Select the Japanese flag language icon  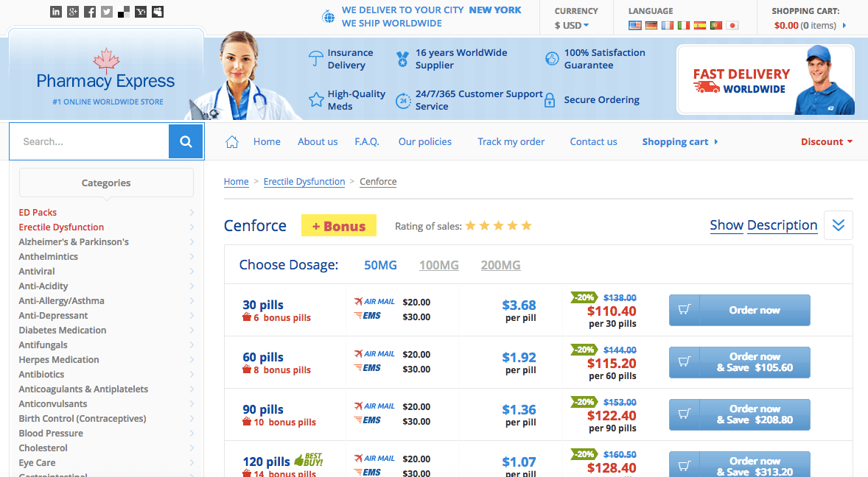click(x=732, y=25)
